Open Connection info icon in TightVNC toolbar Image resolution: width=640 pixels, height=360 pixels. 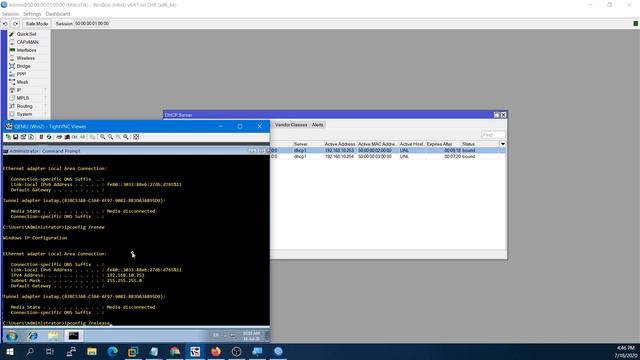click(31, 137)
